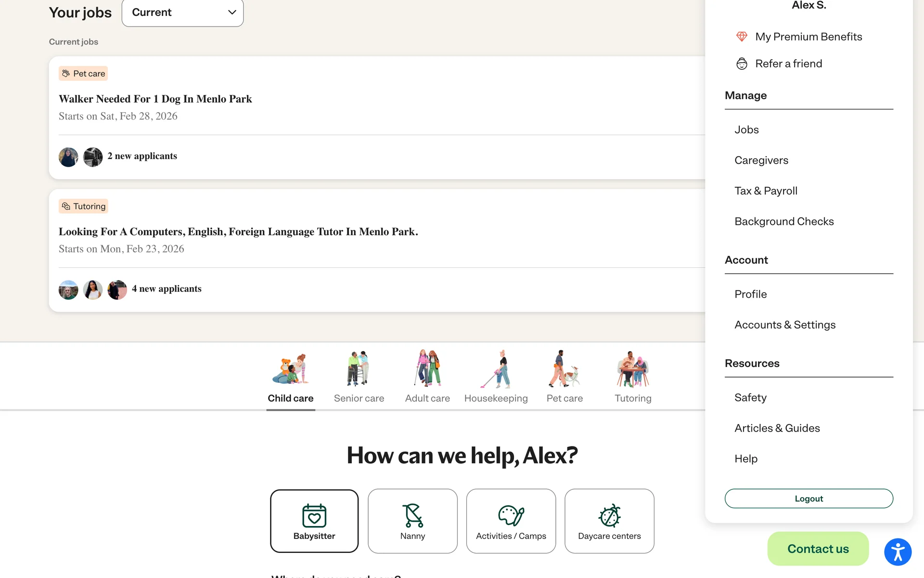Open the Walker Needed For 1 Dog job

[155, 99]
